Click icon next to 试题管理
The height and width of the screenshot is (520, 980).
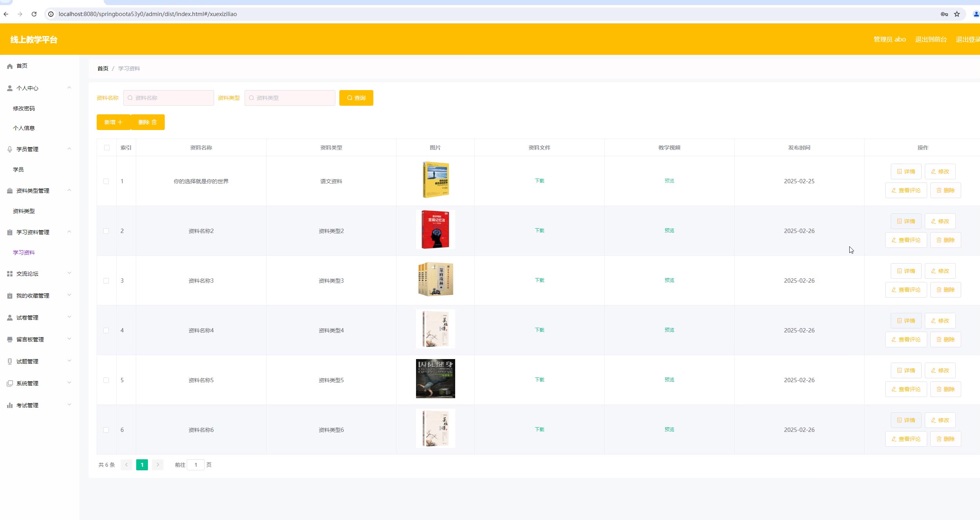(x=10, y=361)
